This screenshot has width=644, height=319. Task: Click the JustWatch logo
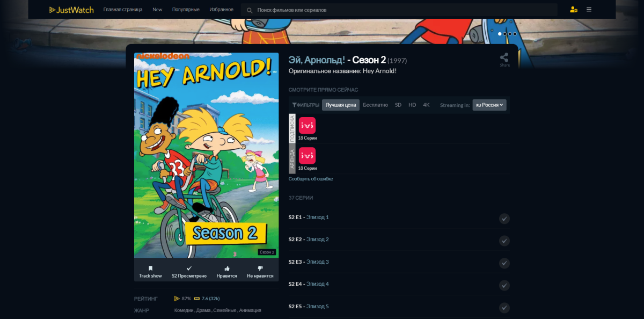click(x=71, y=10)
